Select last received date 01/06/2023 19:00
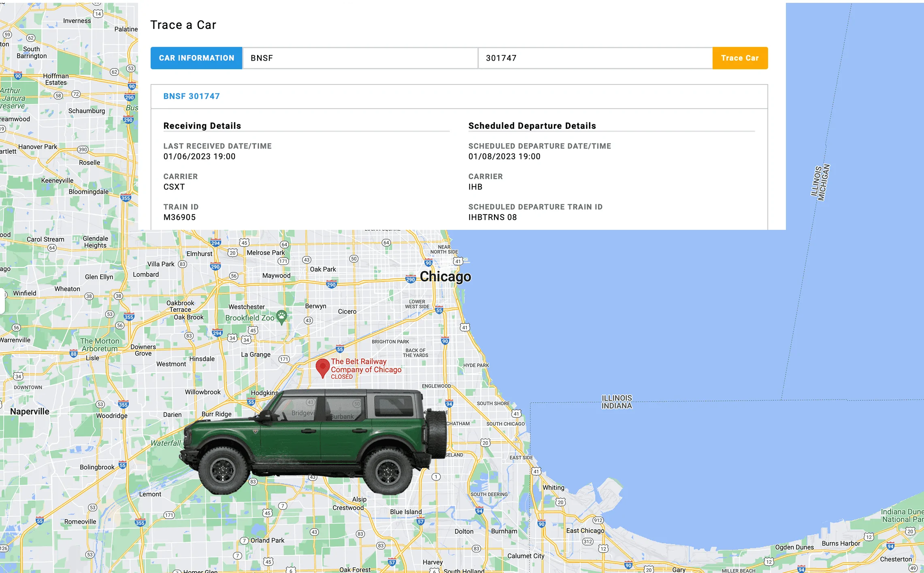924x573 pixels. point(199,157)
